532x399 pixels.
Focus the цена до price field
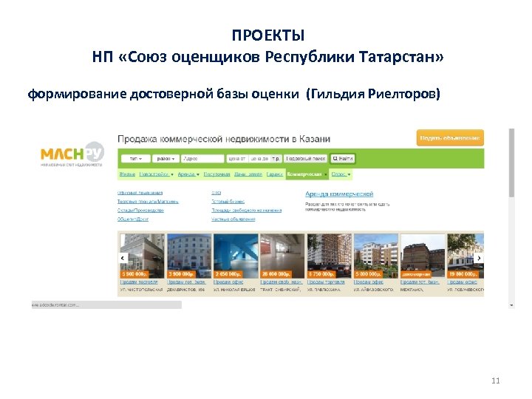tap(259, 158)
